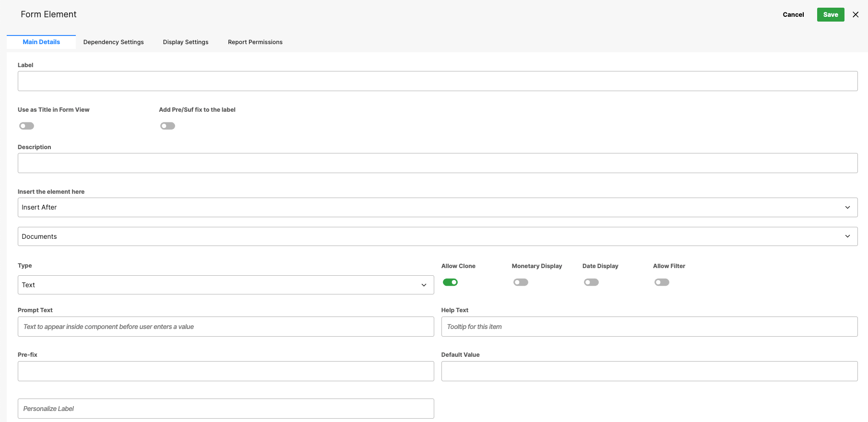The width and height of the screenshot is (868, 422).
Task: Click the Help Text tooltip field
Action: (x=650, y=327)
